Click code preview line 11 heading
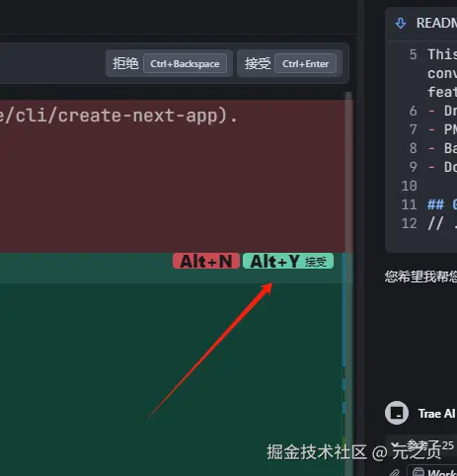Screen dimensions: 457x476 pos(442,204)
